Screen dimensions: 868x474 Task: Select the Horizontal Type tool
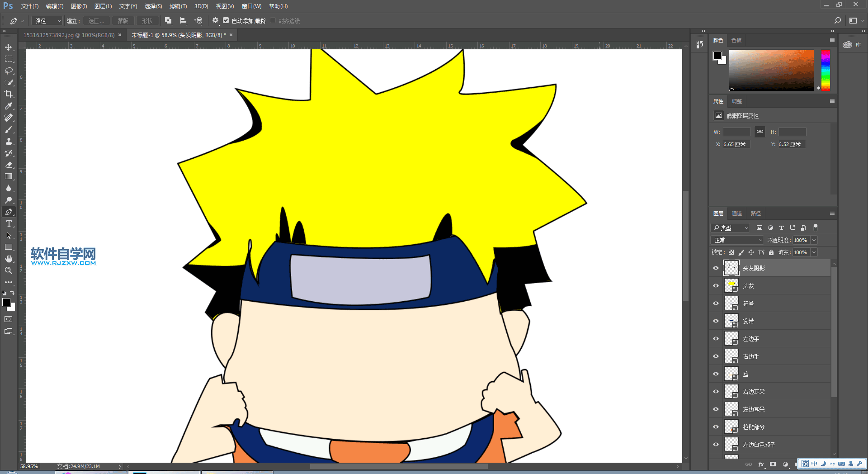pos(9,223)
